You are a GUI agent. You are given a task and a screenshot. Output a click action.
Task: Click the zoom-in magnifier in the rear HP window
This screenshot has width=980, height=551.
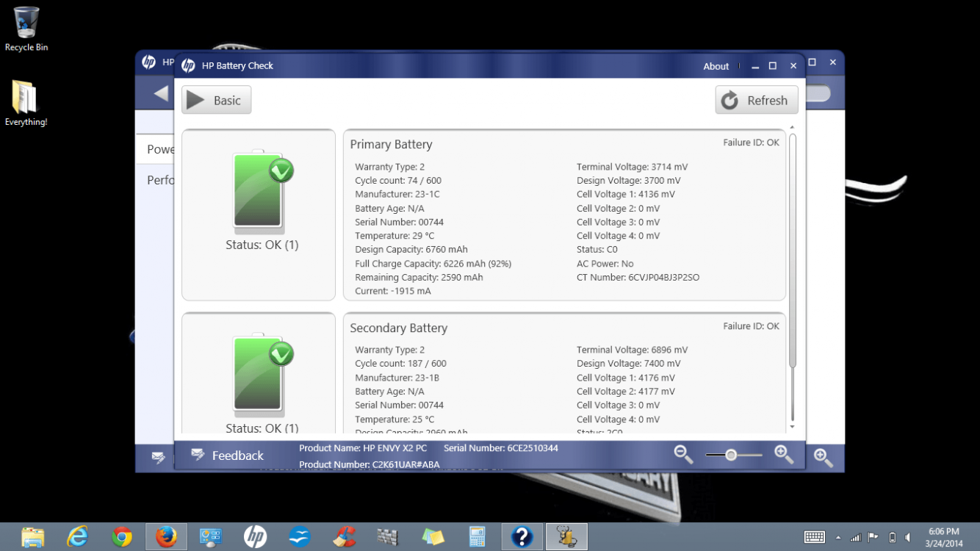[x=824, y=458]
